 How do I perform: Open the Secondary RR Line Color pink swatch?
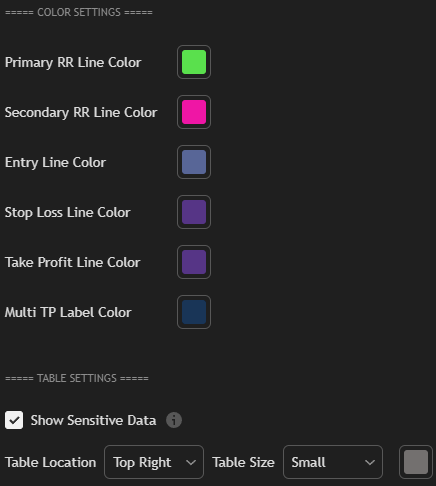click(x=194, y=112)
